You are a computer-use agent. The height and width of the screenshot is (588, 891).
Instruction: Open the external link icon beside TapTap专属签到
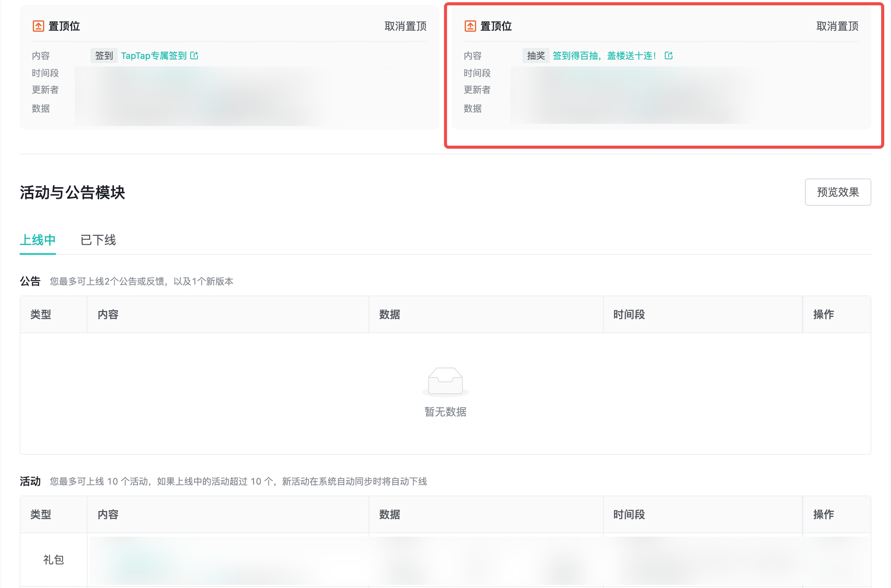click(194, 56)
